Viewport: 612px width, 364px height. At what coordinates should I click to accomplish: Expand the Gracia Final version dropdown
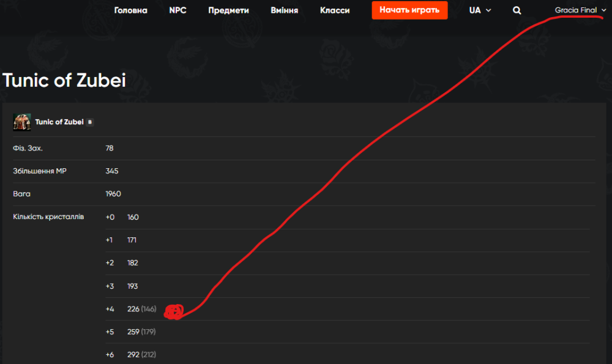[580, 10]
